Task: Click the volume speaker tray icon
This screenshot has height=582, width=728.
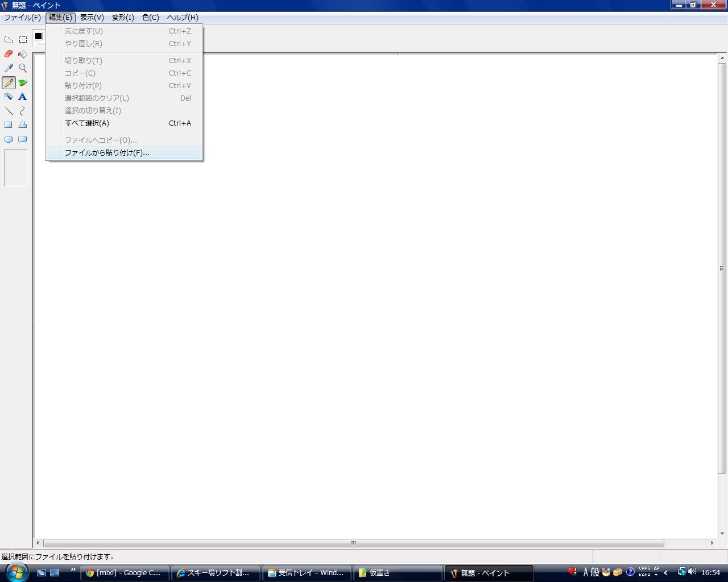Action: coord(692,572)
